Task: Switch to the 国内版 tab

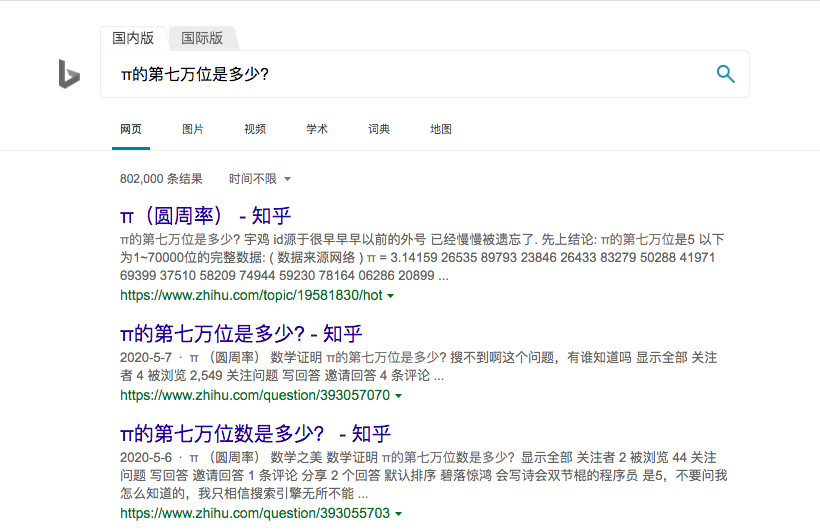Action: click(133, 38)
